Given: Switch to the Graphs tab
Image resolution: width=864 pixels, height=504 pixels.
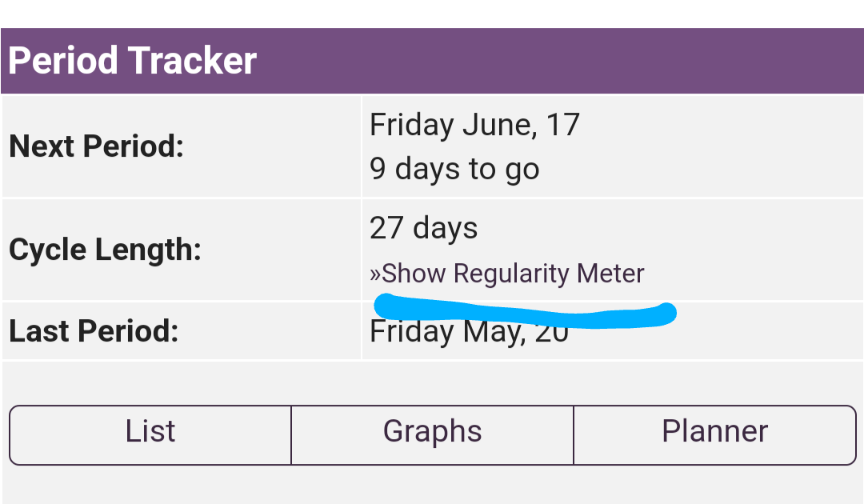Looking at the screenshot, I should (x=432, y=433).
